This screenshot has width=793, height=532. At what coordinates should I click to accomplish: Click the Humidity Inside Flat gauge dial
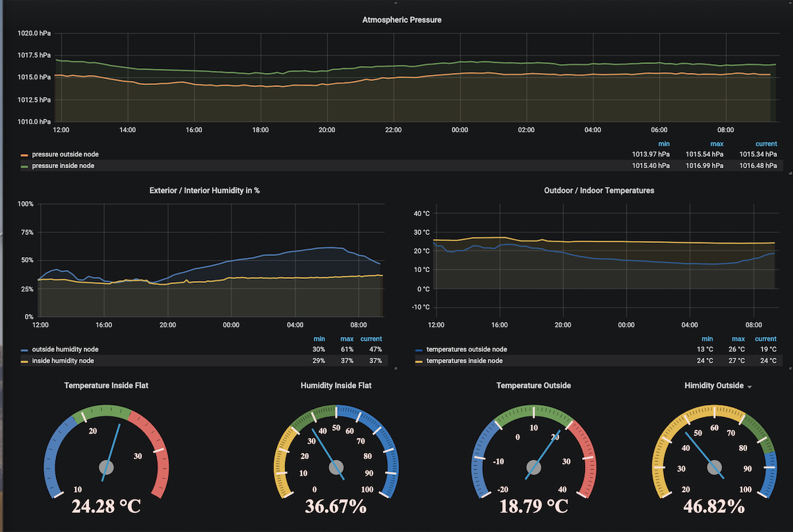pyautogui.click(x=336, y=451)
